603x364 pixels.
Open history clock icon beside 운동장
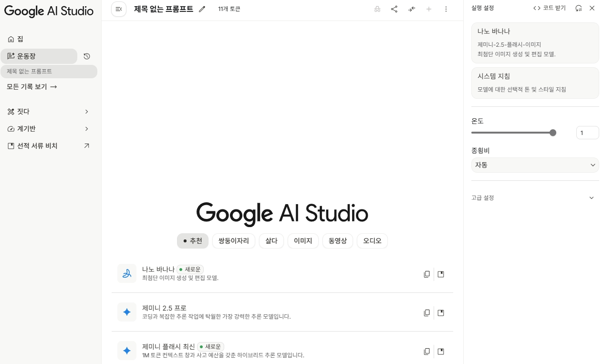point(87,56)
